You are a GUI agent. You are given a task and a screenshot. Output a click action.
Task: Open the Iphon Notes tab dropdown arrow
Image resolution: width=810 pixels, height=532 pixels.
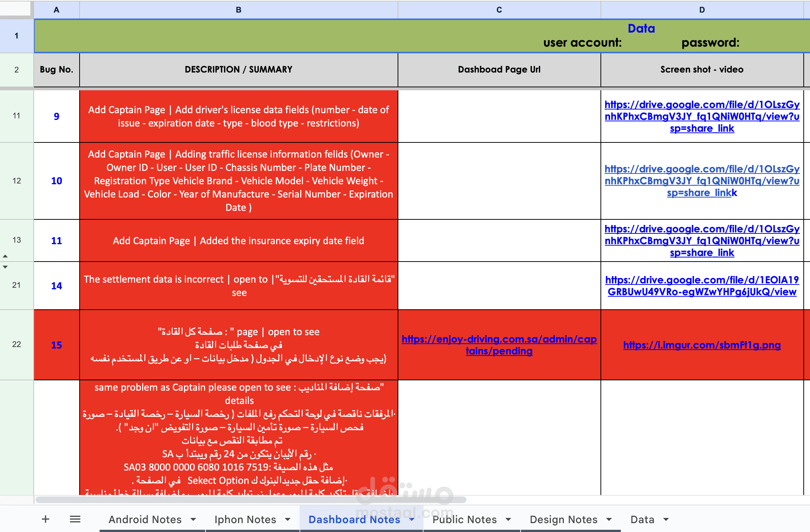(x=288, y=519)
